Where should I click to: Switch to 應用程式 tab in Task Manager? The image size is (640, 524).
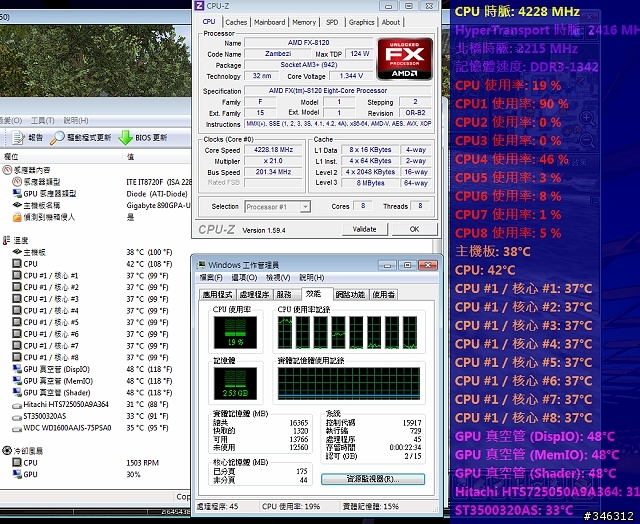tap(218, 294)
